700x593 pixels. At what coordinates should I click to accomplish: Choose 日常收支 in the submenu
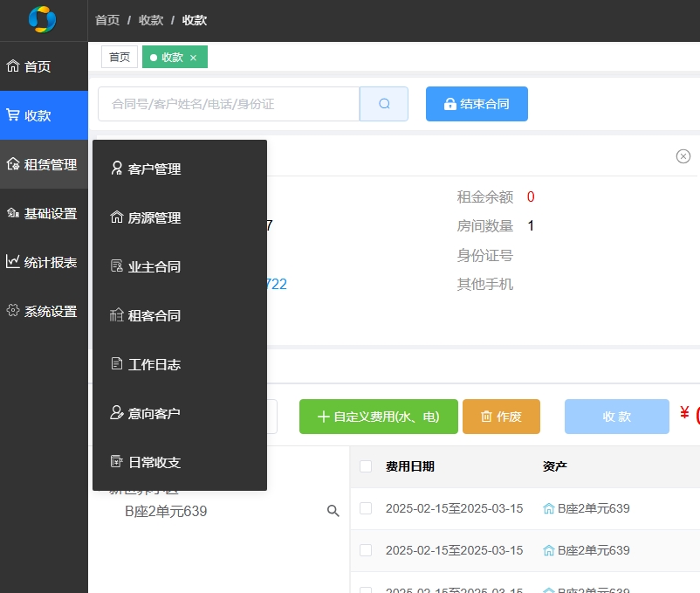click(x=154, y=462)
